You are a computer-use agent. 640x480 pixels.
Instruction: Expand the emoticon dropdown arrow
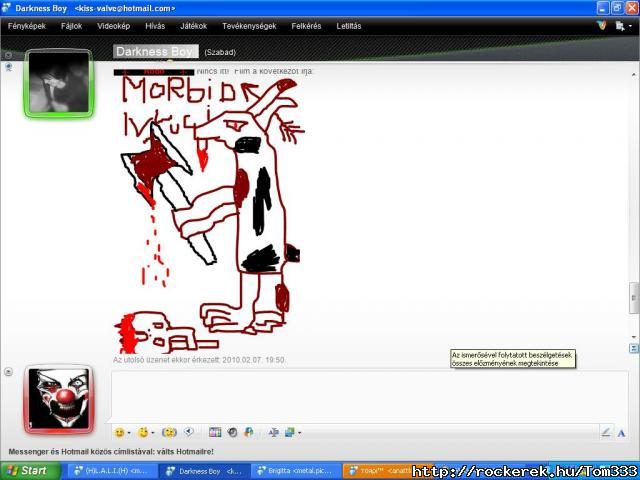[129, 433]
